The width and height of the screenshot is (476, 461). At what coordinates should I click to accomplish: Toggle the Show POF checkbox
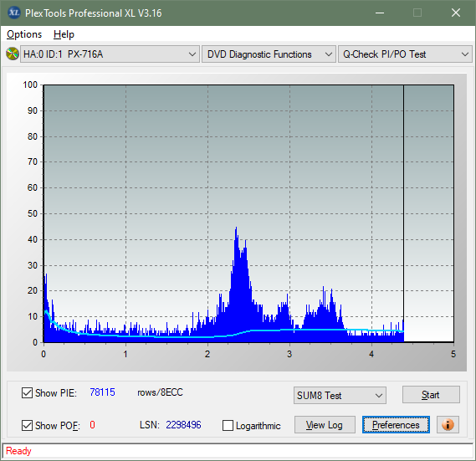pos(27,425)
